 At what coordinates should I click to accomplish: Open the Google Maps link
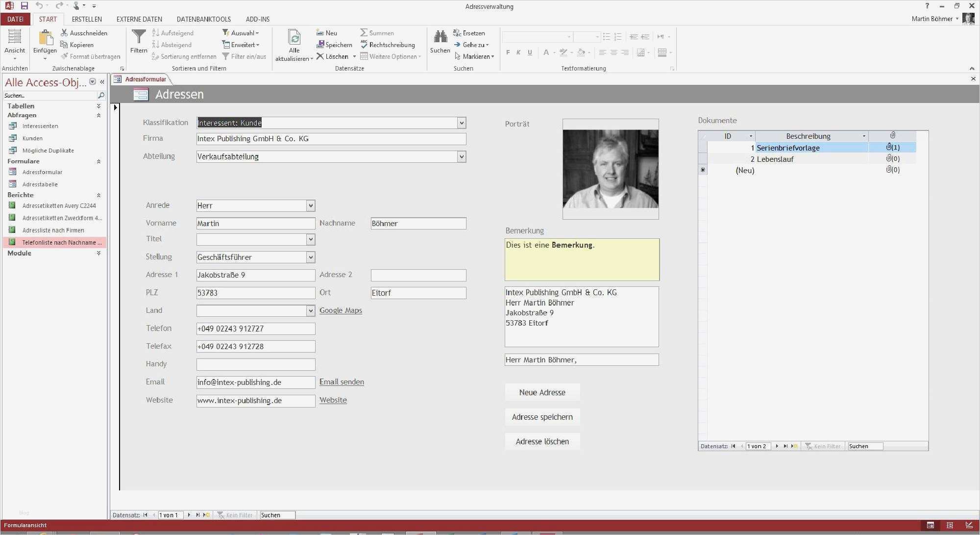tap(341, 310)
